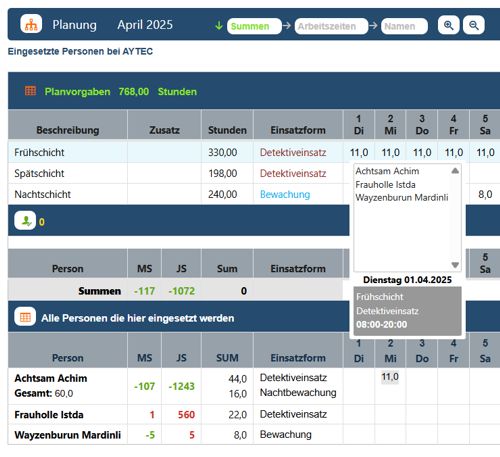Click the green down arrow before Summen
Viewport: 500px width, 457px height.
click(x=219, y=25)
